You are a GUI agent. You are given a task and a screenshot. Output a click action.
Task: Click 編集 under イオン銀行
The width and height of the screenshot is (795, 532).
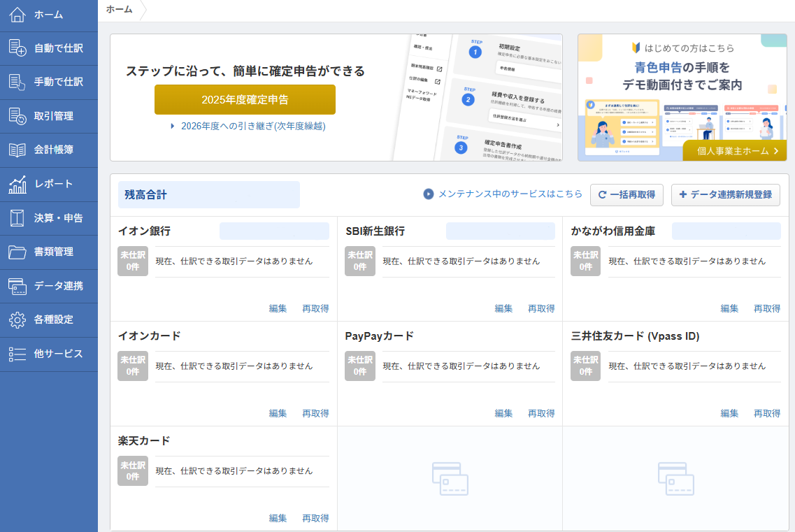278,308
